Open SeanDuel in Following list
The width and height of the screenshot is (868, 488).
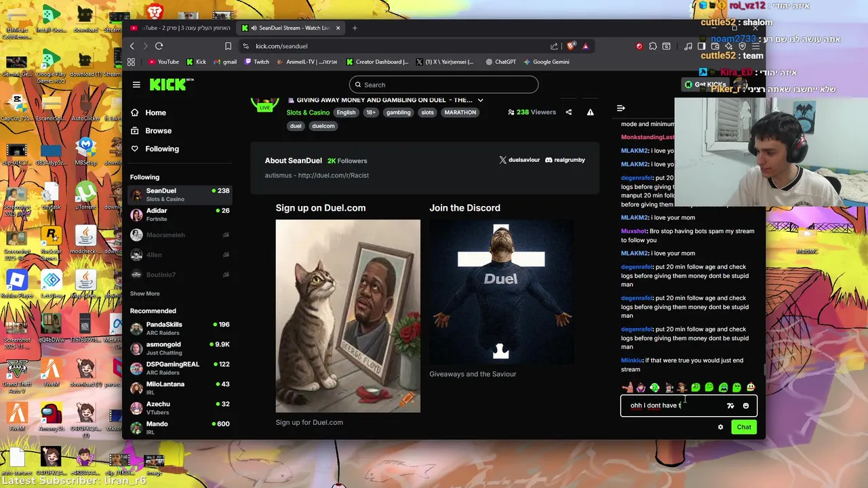(180, 195)
